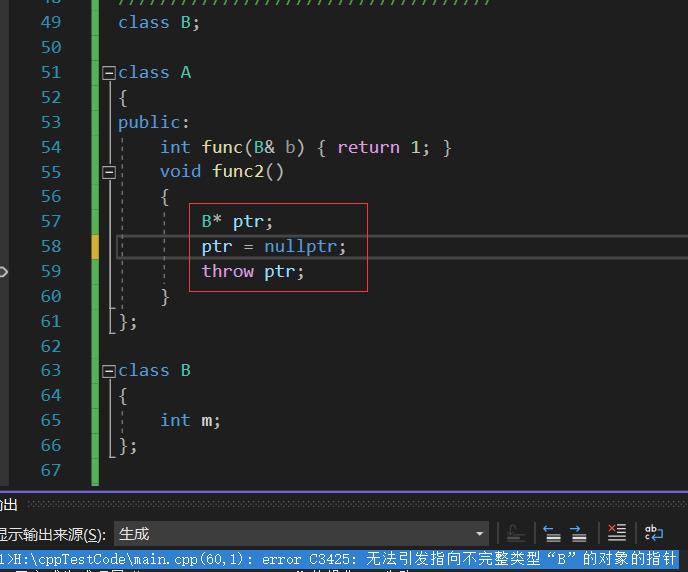The height and width of the screenshot is (572, 688).
Task: Click the line 58 left margin
Action: click(96, 246)
